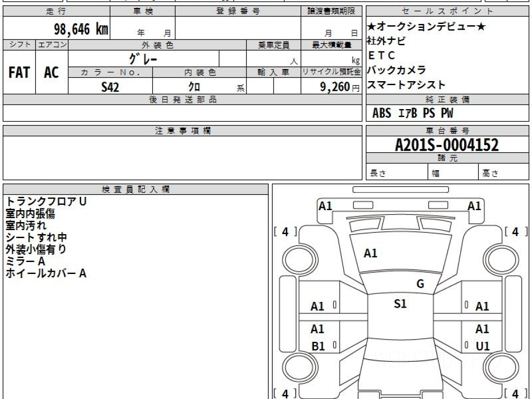Click the 譲渡書類期限 header

point(332,12)
